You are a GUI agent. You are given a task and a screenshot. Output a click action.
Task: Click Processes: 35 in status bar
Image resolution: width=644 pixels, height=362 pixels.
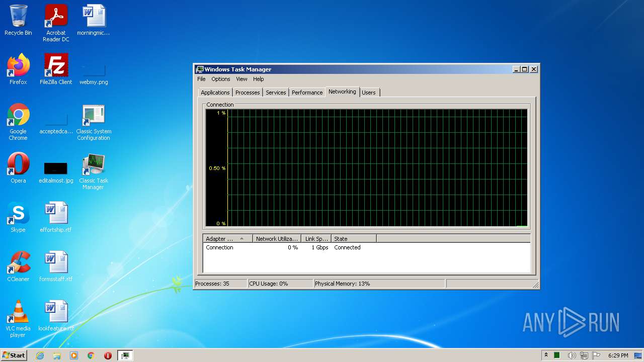coord(220,284)
